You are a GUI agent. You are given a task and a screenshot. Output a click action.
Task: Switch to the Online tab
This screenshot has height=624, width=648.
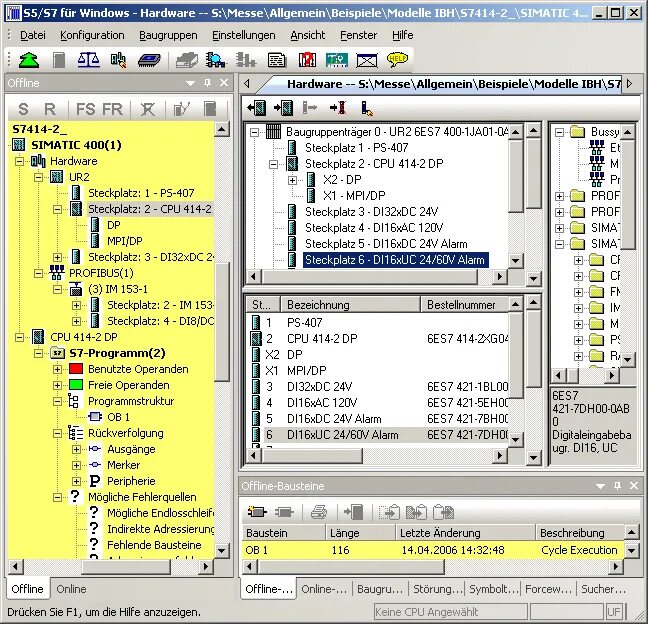tap(71, 589)
